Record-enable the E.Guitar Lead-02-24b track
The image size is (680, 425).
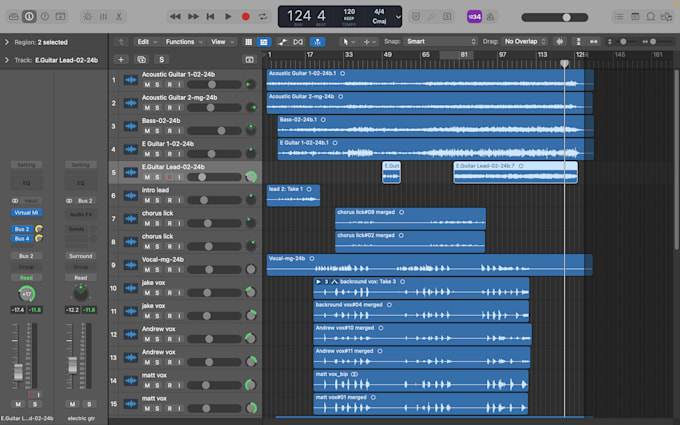(x=170, y=177)
